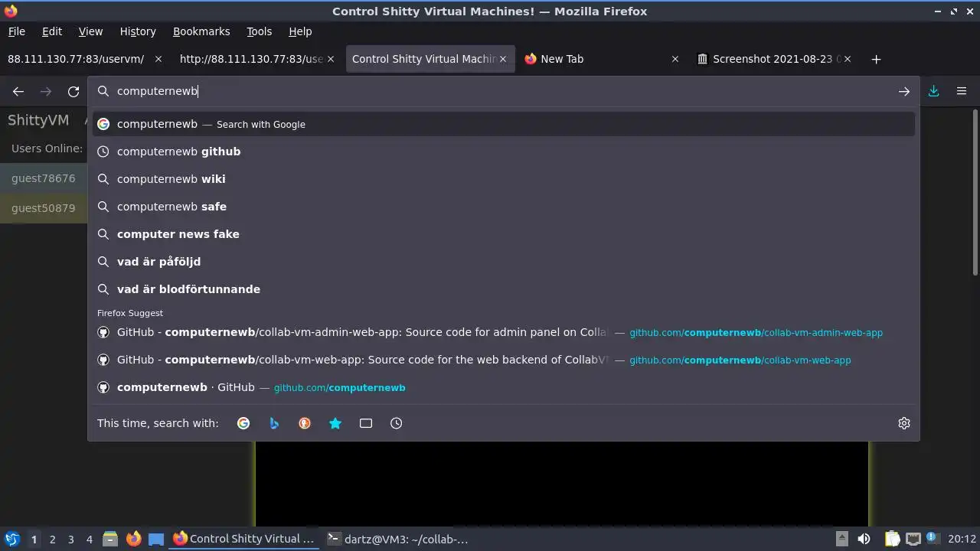The height and width of the screenshot is (551, 980).
Task: Click the show desktop icon in taskbar
Action: 156,539
